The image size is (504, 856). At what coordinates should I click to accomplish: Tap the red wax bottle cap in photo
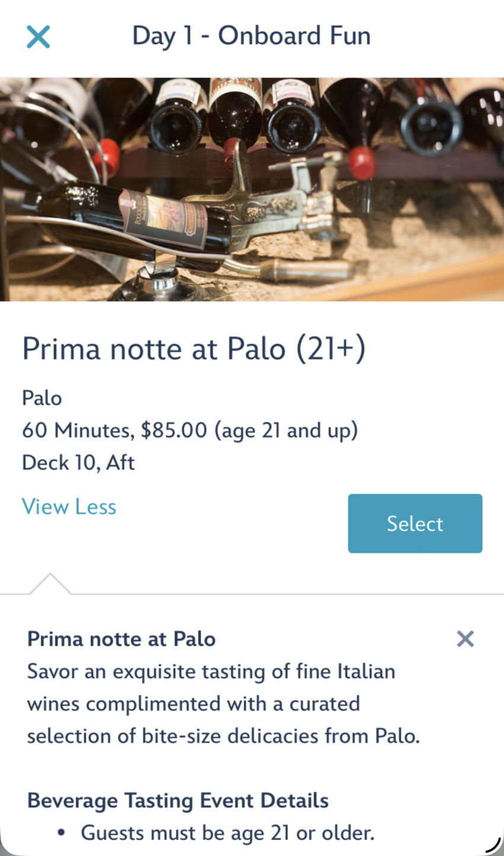(361, 163)
